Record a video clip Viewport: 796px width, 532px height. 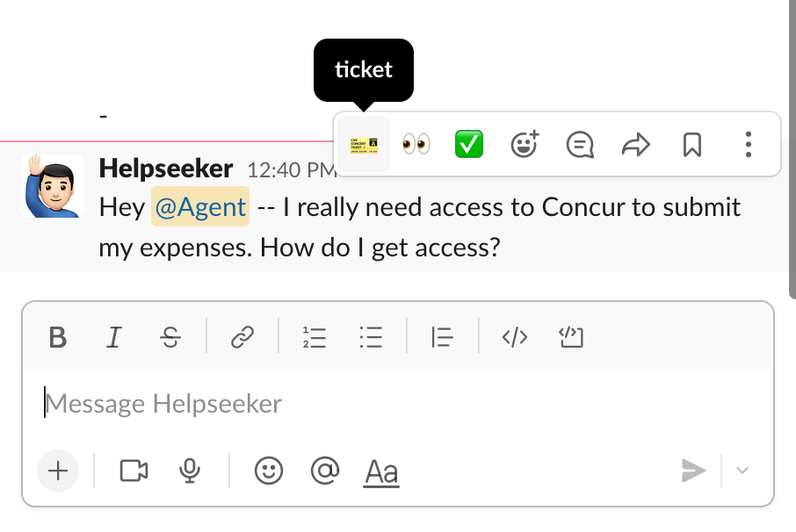click(x=133, y=471)
